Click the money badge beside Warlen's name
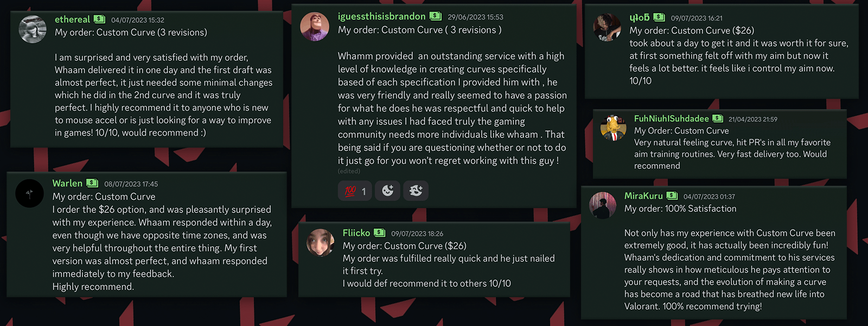Screen dimensions: 868x326 [92, 183]
